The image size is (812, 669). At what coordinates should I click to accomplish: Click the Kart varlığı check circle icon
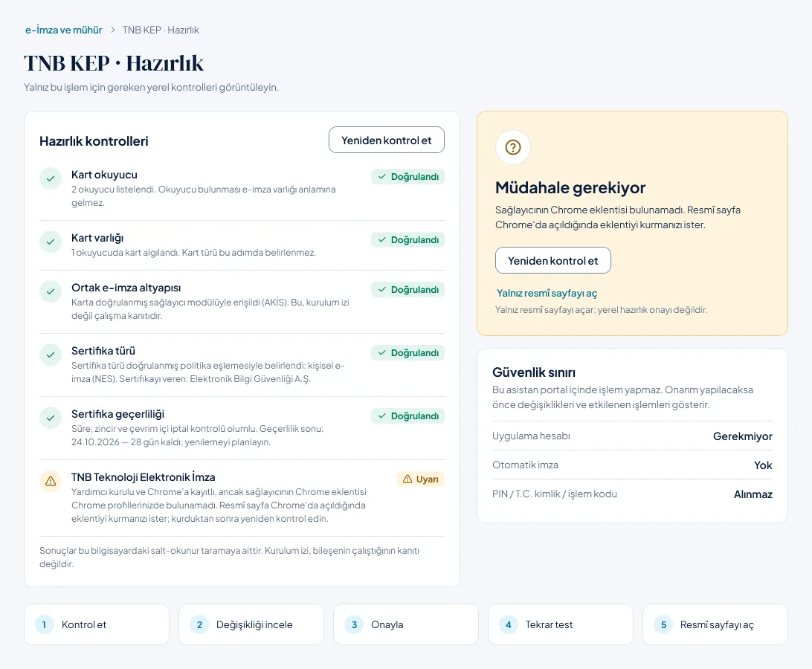click(x=51, y=242)
